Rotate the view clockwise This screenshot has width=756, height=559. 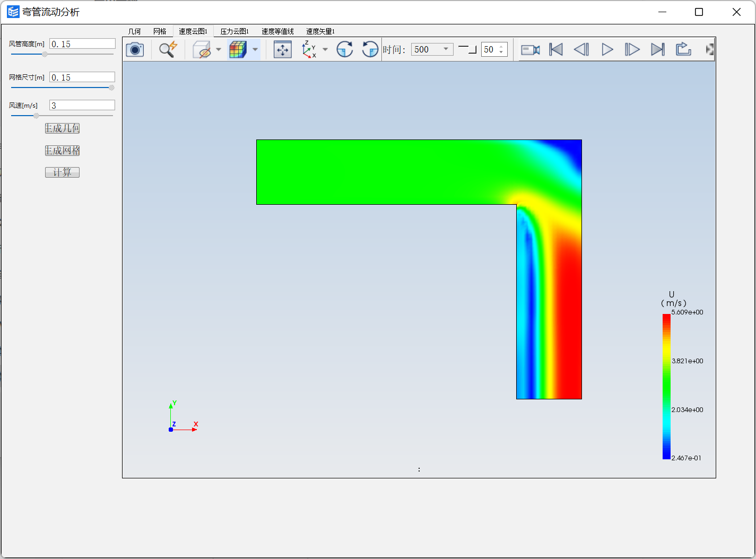345,50
